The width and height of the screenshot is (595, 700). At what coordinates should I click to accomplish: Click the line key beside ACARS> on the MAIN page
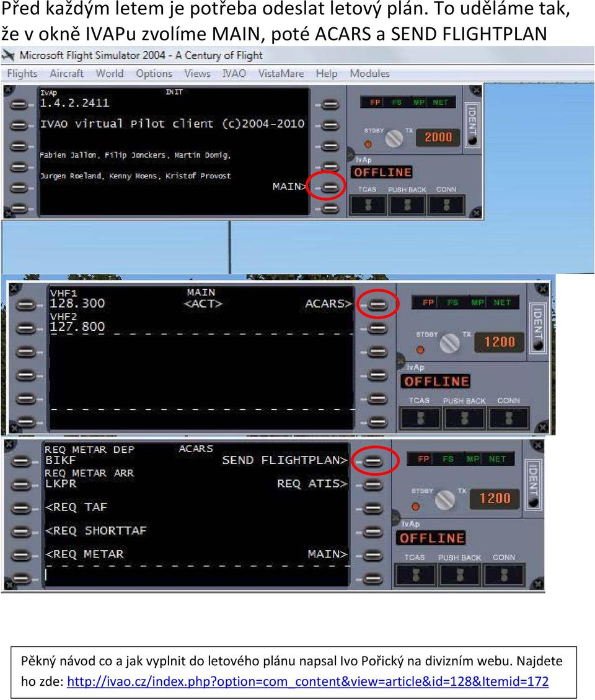point(378,304)
